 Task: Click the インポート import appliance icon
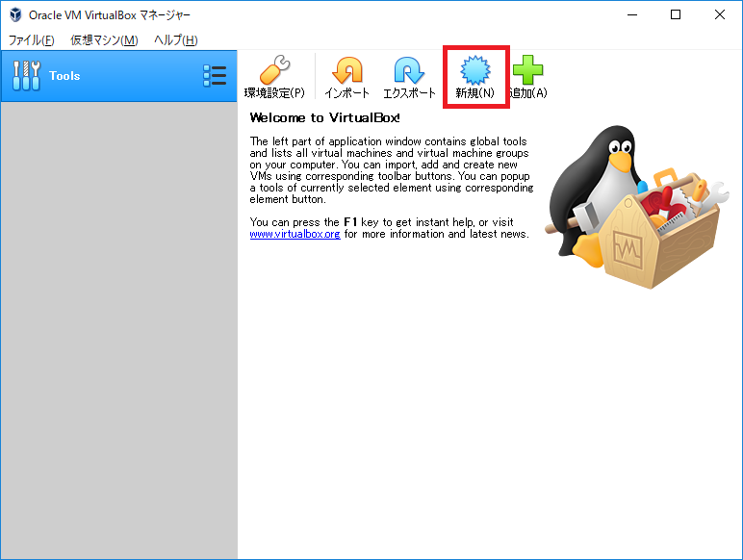pyautogui.click(x=346, y=77)
